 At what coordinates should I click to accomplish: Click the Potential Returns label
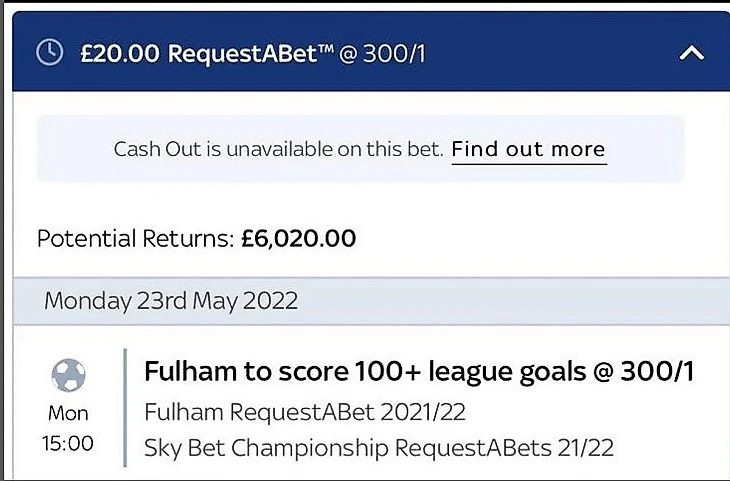[135, 239]
